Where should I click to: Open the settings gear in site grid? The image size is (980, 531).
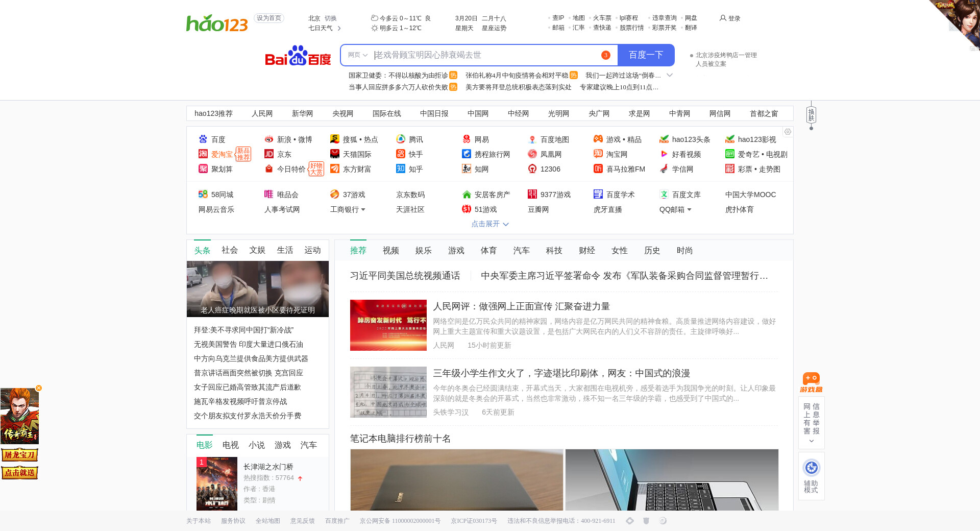point(788,132)
